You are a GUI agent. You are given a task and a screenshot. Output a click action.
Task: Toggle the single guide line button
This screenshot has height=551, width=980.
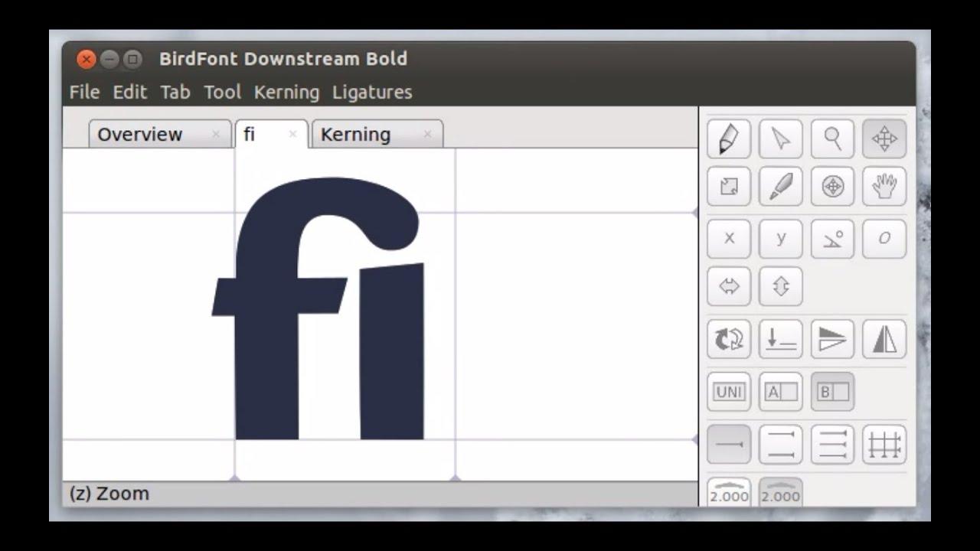click(x=729, y=445)
